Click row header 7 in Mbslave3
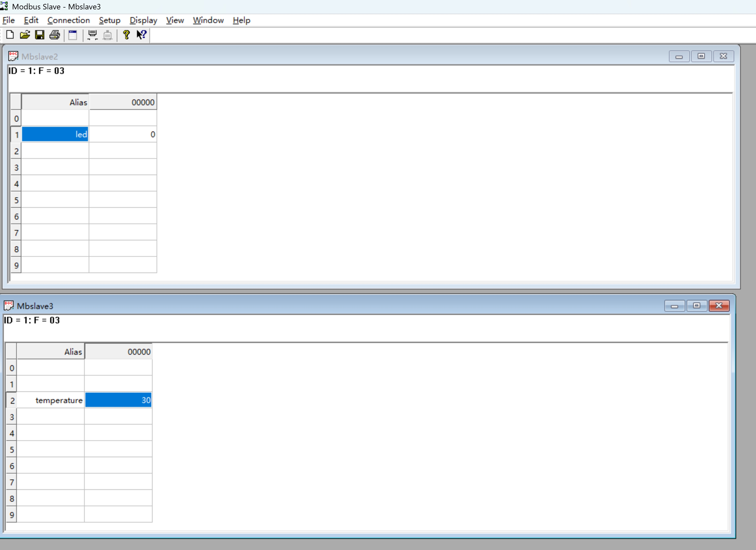 click(12, 482)
